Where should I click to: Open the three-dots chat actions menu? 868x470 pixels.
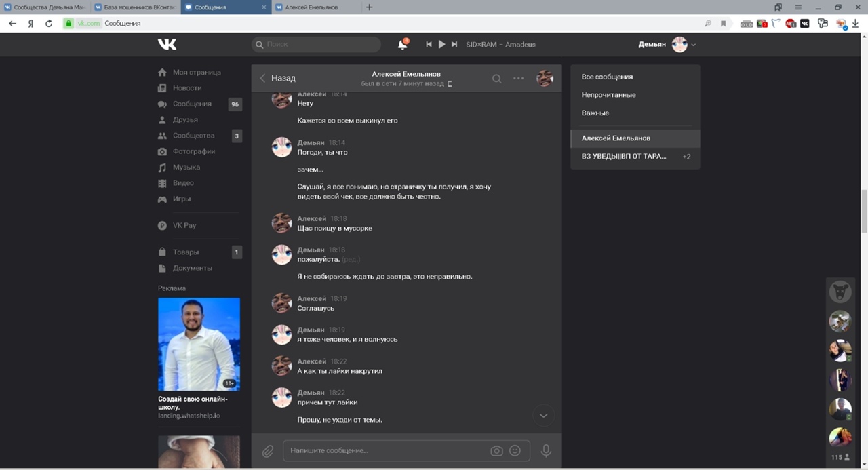(x=519, y=79)
